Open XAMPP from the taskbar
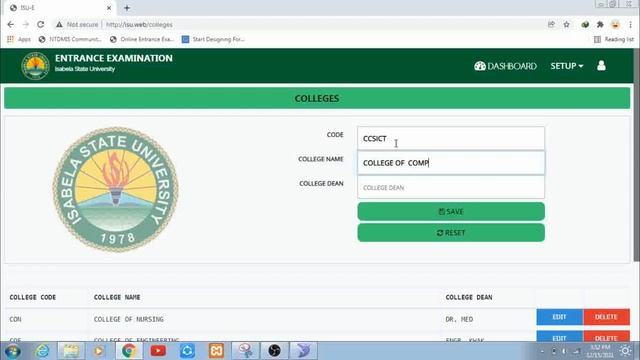The height and width of the screenshot is (360, 640). coord(216,351)
